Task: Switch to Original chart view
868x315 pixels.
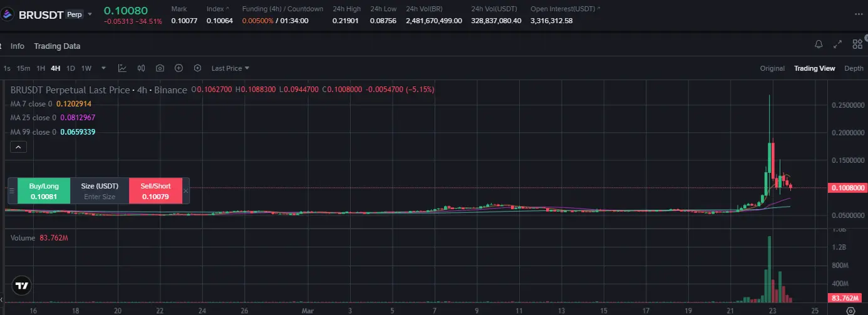Action: 772,68
